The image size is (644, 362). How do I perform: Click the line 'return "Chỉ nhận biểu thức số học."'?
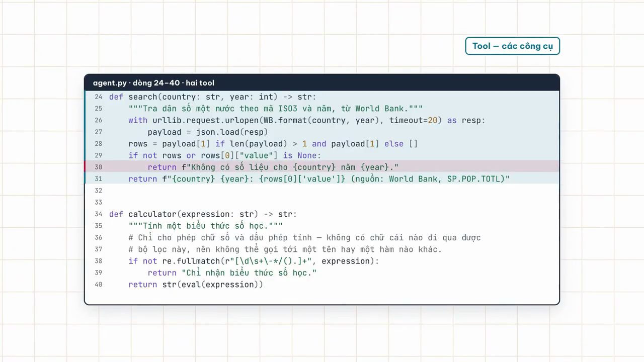click(232, 273)
